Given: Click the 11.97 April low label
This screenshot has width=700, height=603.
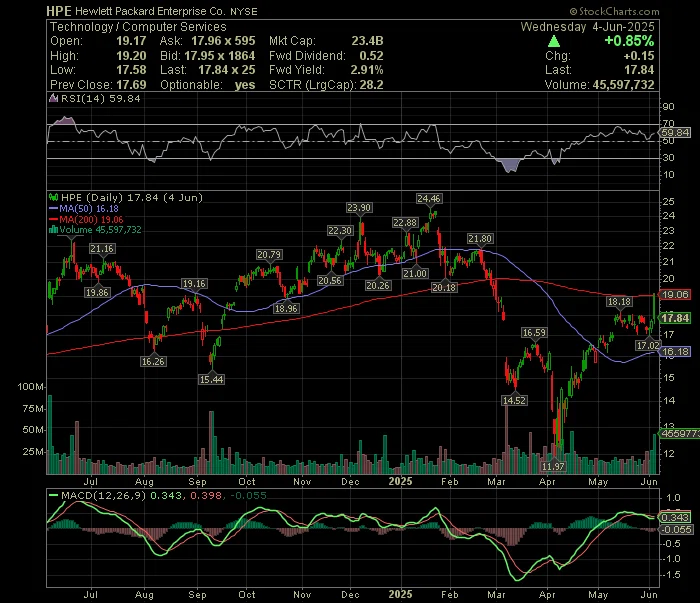Looking at the screenshot, I should (x=554, y=466).
